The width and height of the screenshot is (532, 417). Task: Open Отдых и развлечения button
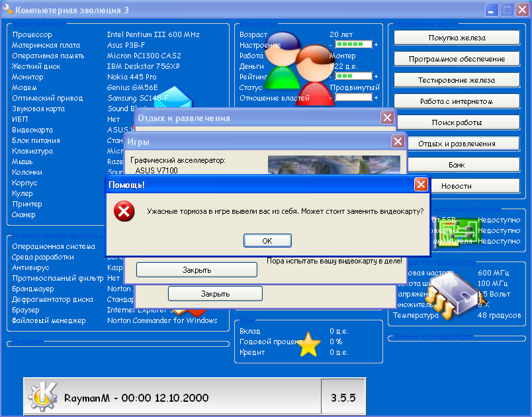[463, 144]
